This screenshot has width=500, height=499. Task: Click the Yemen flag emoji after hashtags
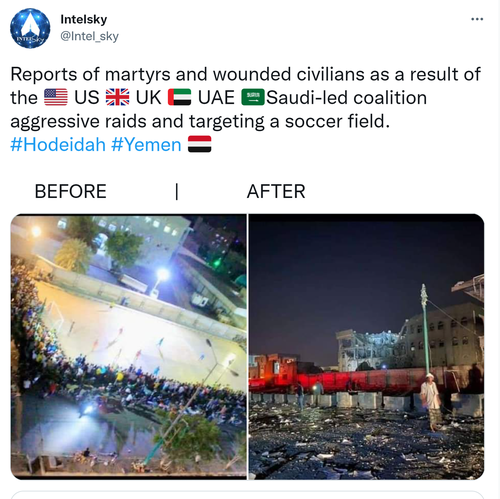click(x=199, y=144)
